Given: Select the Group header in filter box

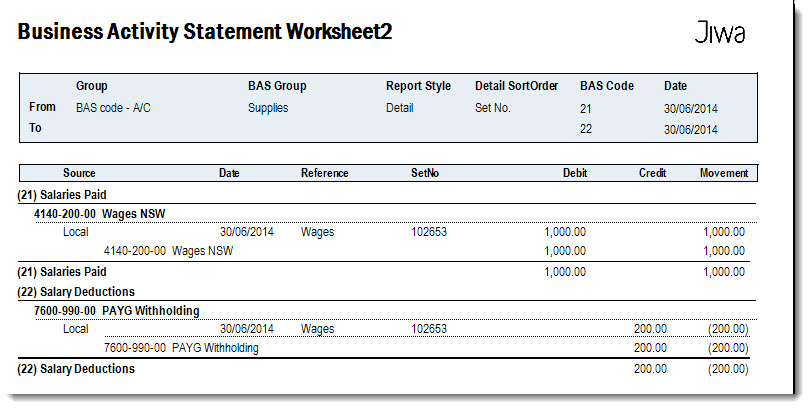Looking at the screenshot, I should tap(91, 86).
